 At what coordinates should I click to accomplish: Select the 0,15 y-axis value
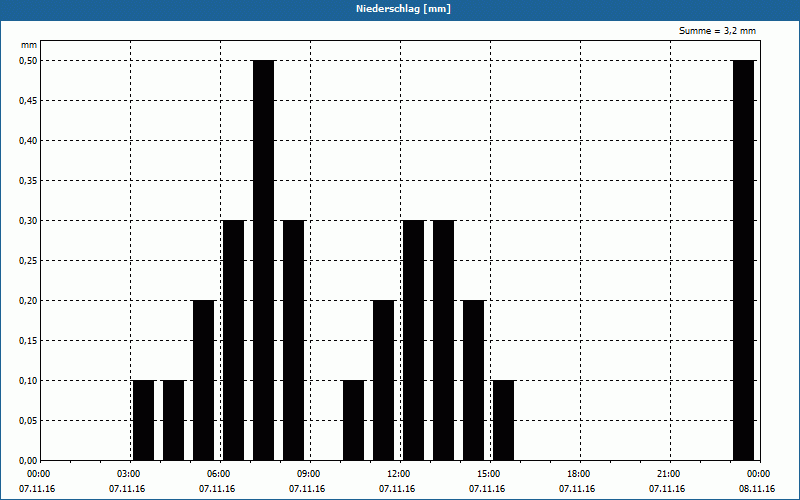click(28, 341)
